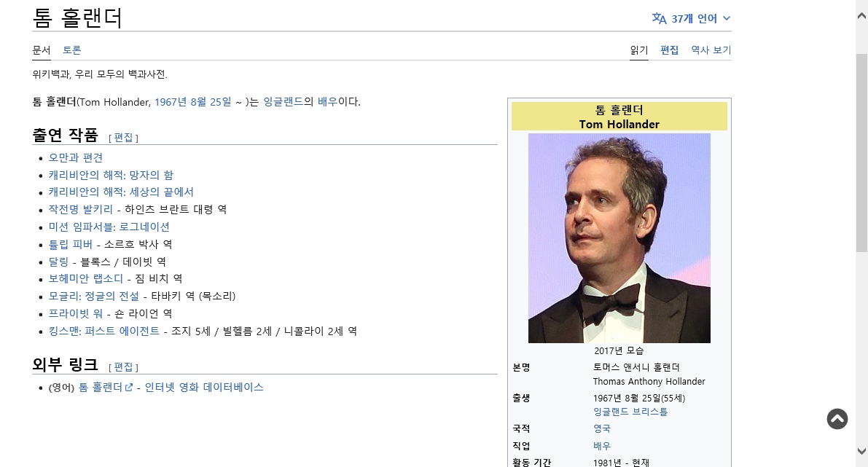The height and width of the screenshot is (467, 868).
Task: Open the 배우 occupation link in infobox
Action: [x=602, y=446]
